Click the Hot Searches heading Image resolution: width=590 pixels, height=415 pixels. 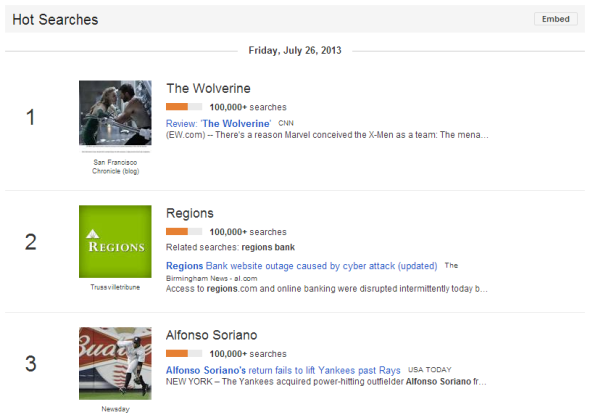(55, 20)
